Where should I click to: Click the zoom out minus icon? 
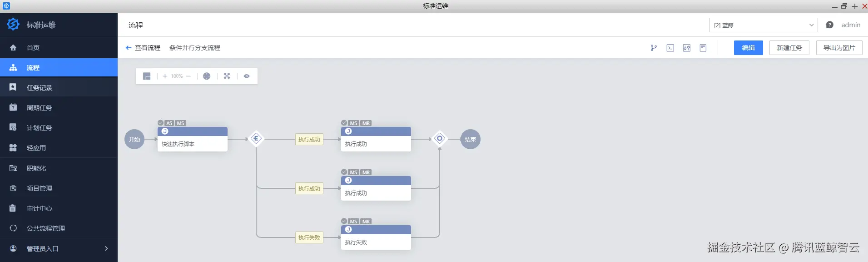pos(188,76)
